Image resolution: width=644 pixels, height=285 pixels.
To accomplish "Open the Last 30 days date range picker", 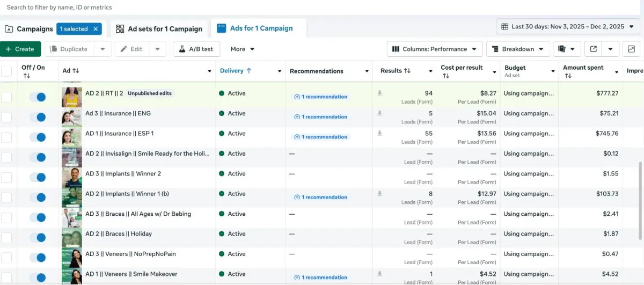I will [x=568, y=26].
